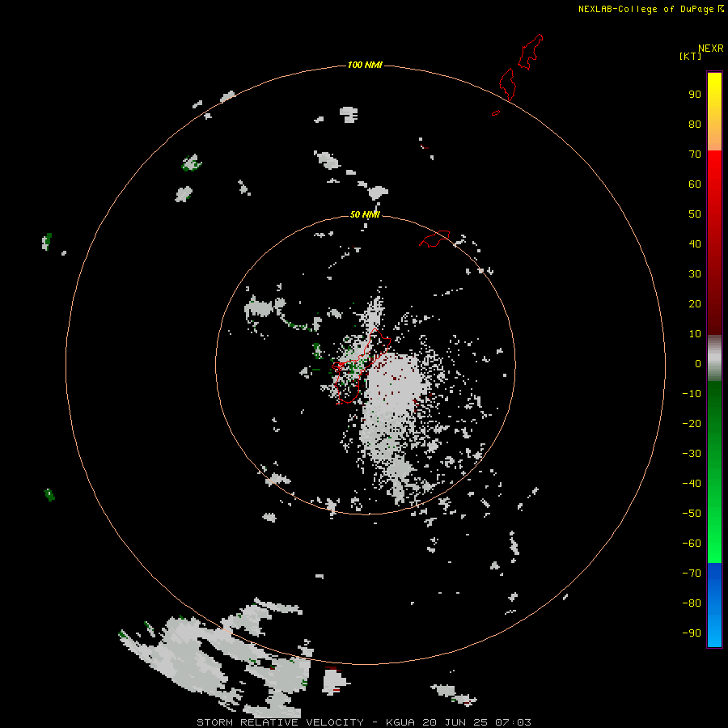
Task: Click the Guam island outline at radar center
Action: pyautogui.click(x=362, y=366)
